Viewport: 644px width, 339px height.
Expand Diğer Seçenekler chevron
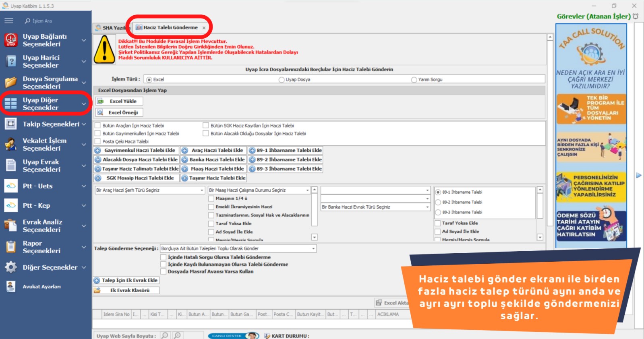click(84, 267)
